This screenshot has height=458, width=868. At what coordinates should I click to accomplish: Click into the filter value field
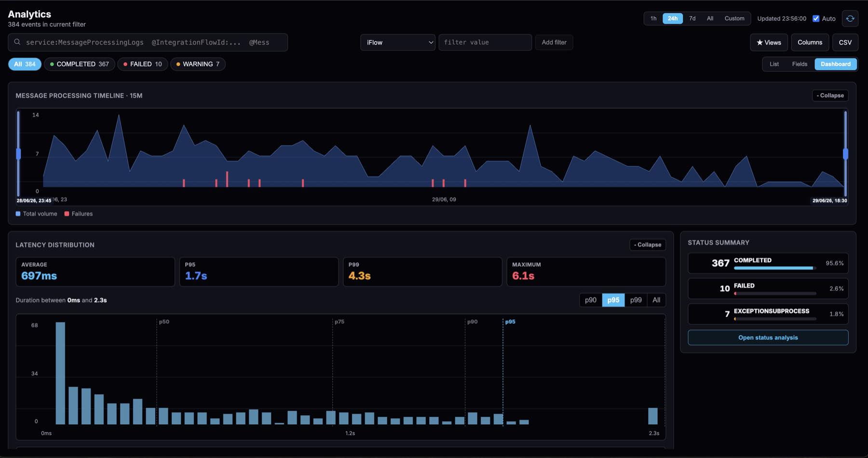[485, 42]
